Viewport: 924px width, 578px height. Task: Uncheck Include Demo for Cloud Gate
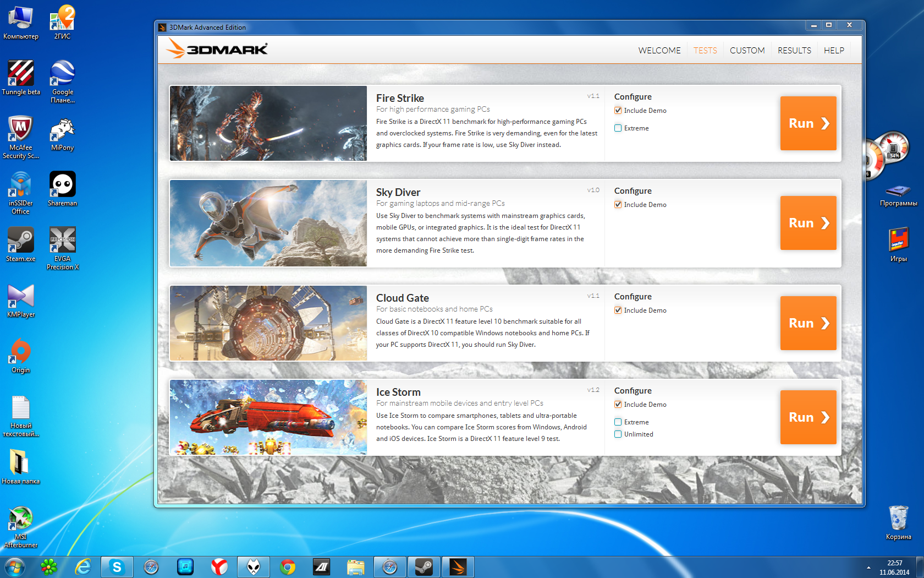pos(618,310)
